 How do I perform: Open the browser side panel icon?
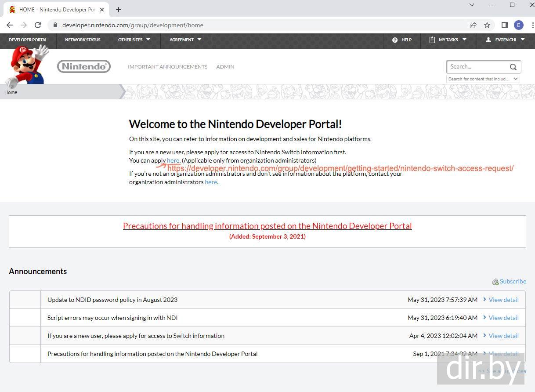click(x=505, y=25)
